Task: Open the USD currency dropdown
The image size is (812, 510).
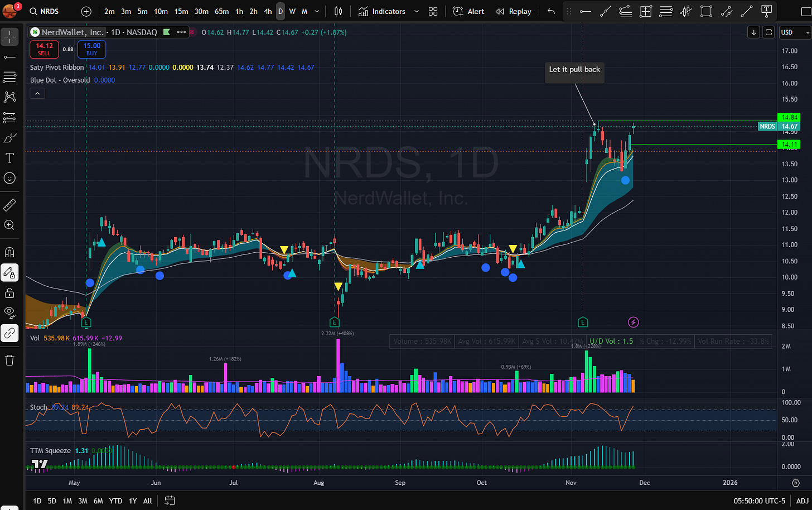Action: coord(795,32)
